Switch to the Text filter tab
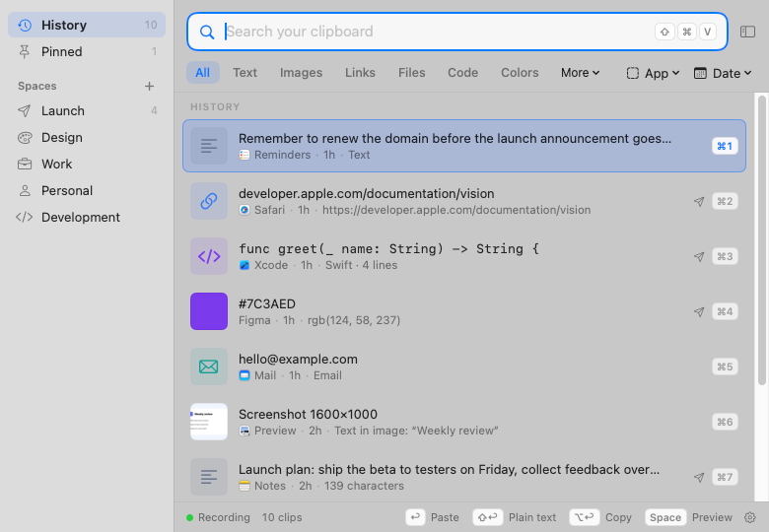Viewport: 769px width, 532px height. coord(245,73)
